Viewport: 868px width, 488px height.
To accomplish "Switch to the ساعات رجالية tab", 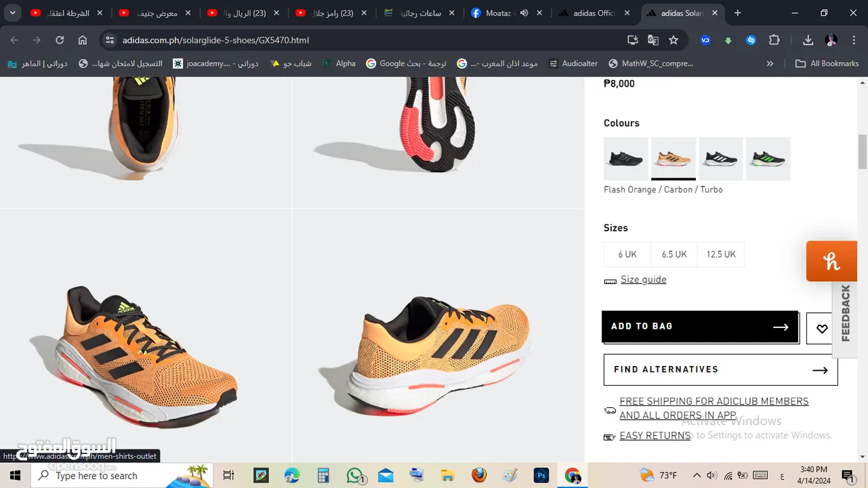I will coord(418,13).
